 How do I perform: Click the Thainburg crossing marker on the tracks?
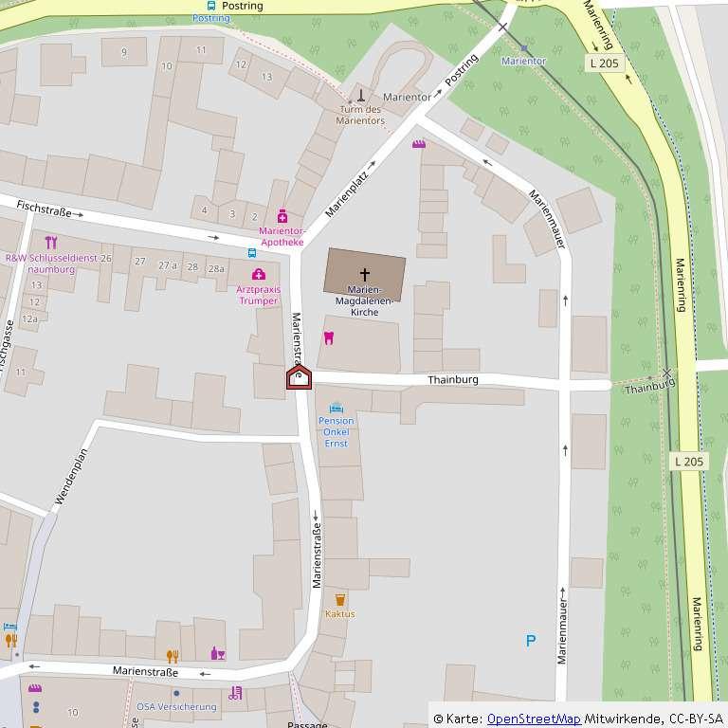[666, 373]
